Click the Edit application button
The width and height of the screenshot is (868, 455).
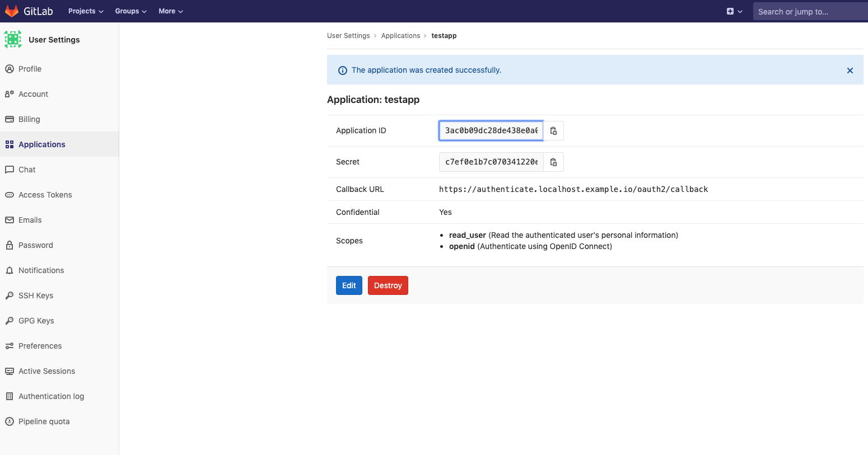[x=349, y=285]
